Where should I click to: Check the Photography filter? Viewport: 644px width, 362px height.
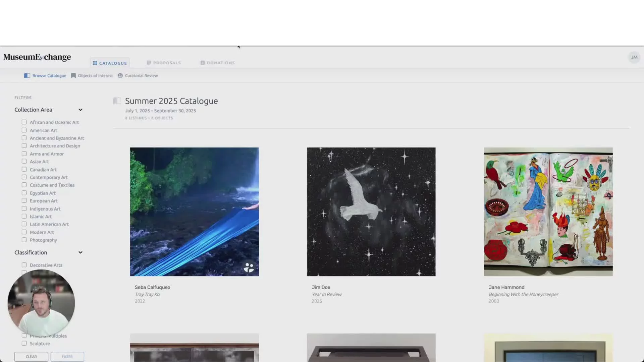[x=24, y=240]
